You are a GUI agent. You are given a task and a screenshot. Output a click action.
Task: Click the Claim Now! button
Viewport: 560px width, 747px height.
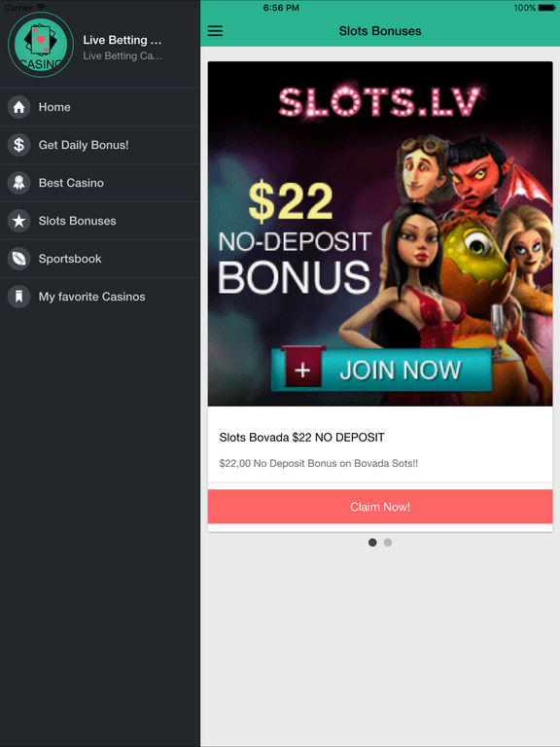point(380,507)
